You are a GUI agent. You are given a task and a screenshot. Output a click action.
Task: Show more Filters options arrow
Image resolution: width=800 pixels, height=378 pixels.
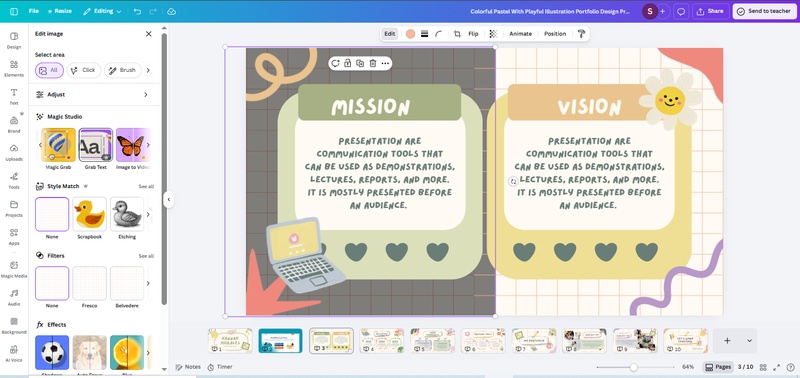[x=148, y=283]
